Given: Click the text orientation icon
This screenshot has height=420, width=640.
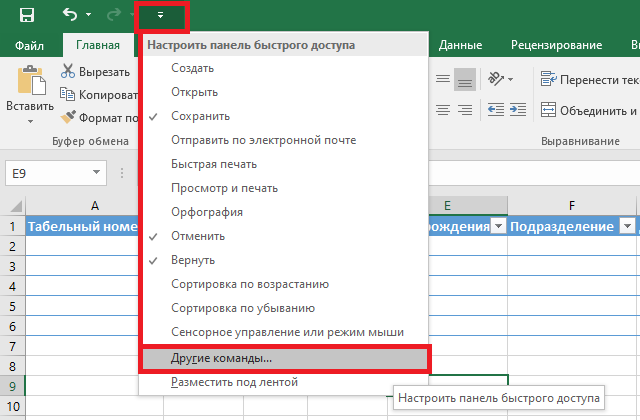Looking at the screenshot, I should click(496, 78).
